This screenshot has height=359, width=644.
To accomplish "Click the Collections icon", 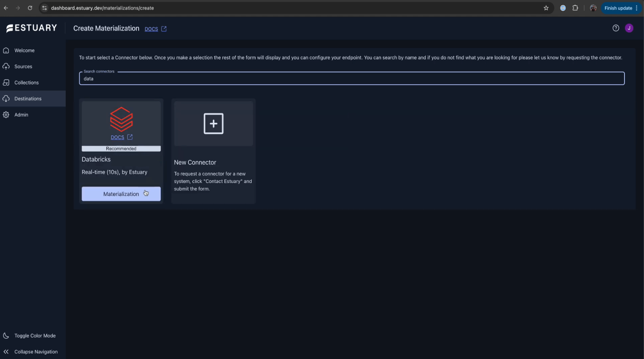I will pos(6,82).
